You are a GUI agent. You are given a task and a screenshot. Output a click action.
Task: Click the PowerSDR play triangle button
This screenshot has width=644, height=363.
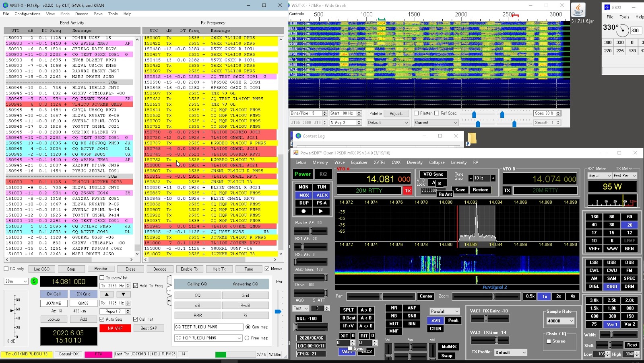[321, 211]
